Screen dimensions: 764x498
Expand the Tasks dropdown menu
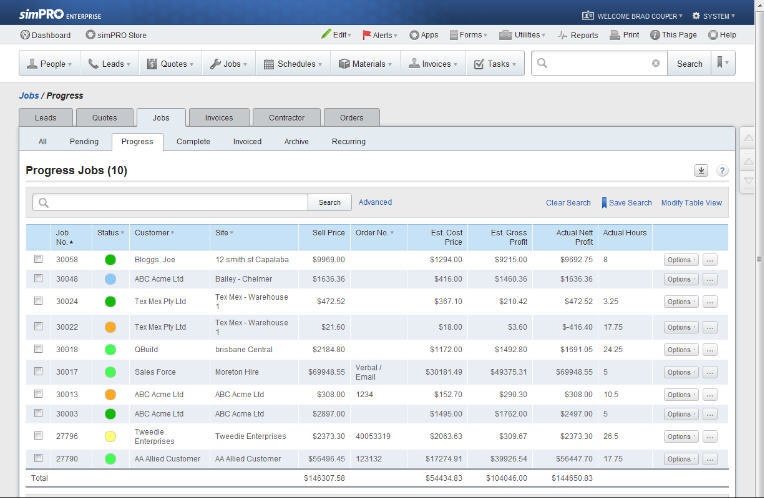[495, 63]
